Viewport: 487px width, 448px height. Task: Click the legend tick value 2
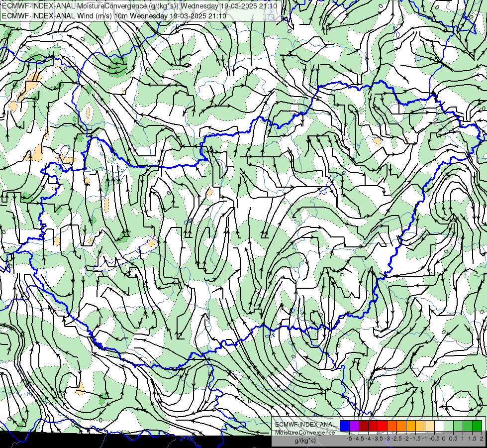click(482, 439)
